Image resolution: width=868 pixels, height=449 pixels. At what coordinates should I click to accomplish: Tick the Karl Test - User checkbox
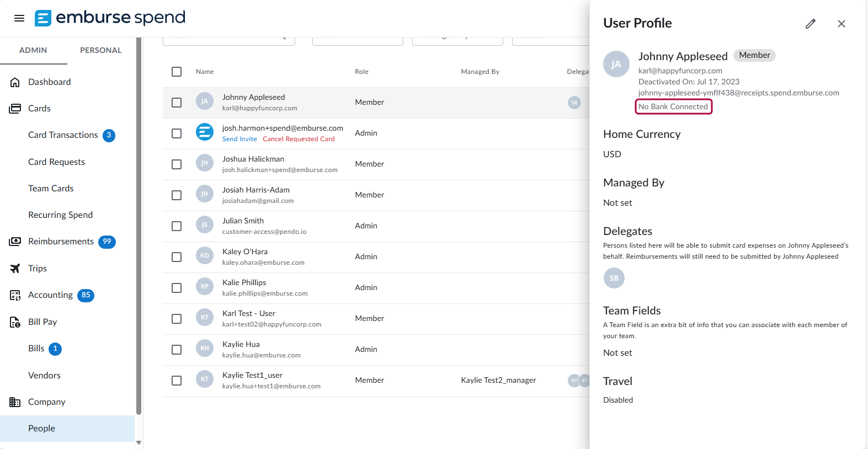coord(177,319)
